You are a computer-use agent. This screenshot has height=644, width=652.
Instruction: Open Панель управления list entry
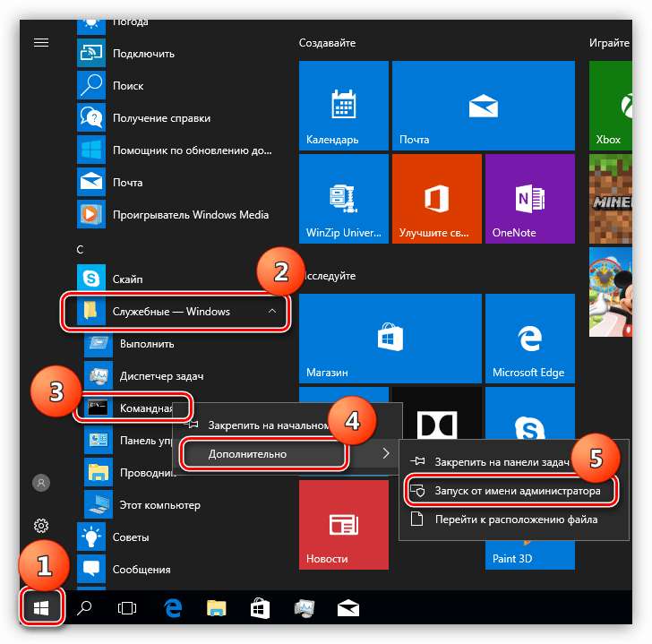click(x=128, y=441)
